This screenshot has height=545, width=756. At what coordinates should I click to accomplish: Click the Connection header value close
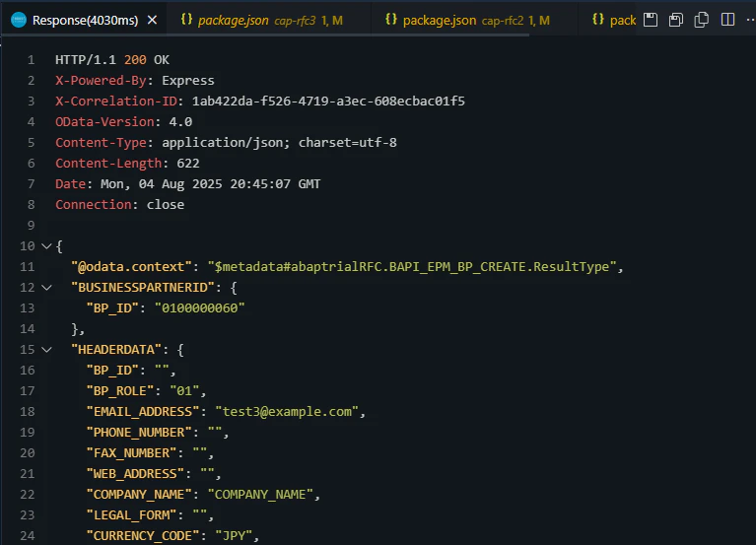[x=166, y=205]
